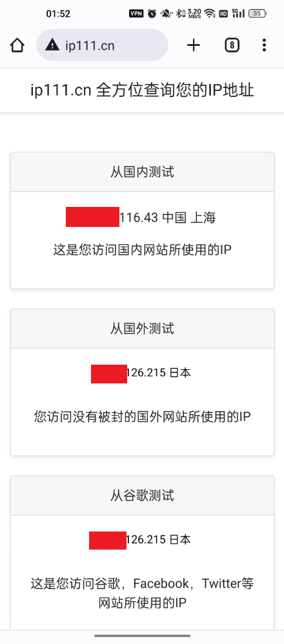Click the 116.43 中国 上海 IP result
This screenshot has height=644, width=284.
(x=168, y=218)
